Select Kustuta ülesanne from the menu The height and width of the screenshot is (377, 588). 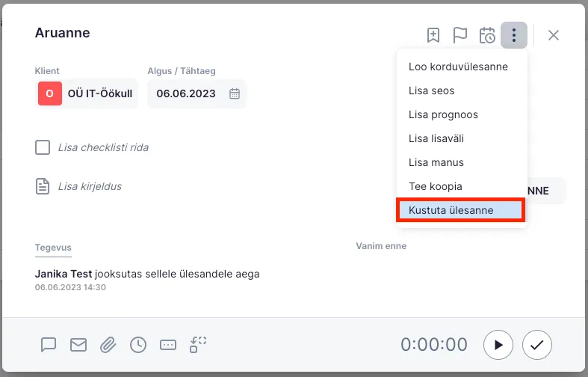tap(460, 210)
